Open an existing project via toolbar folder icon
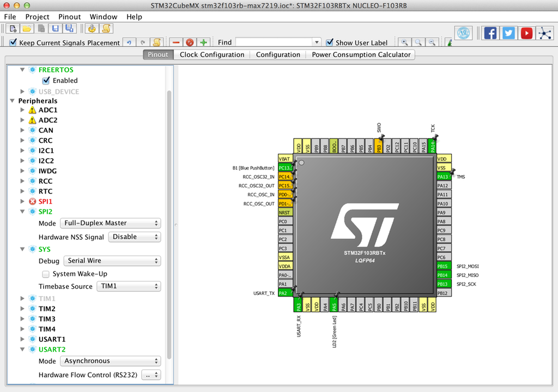558x392 pixels. tap(27, 29)
